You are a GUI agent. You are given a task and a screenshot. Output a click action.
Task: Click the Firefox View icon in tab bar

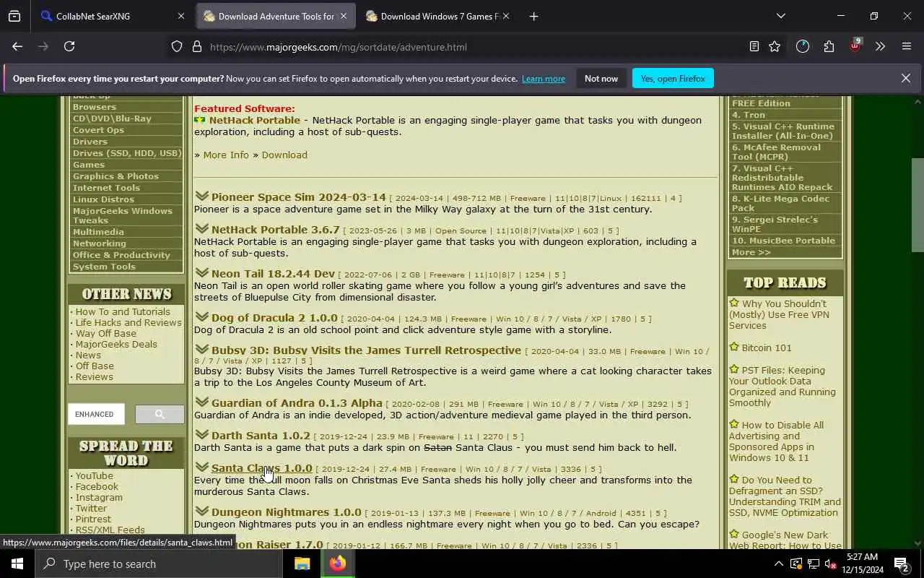click(14, 16)
